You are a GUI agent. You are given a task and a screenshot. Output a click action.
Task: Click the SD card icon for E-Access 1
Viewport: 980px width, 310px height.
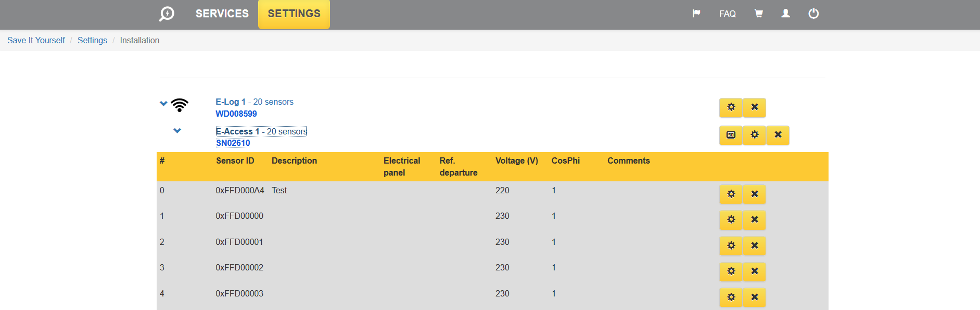[731, 135]
